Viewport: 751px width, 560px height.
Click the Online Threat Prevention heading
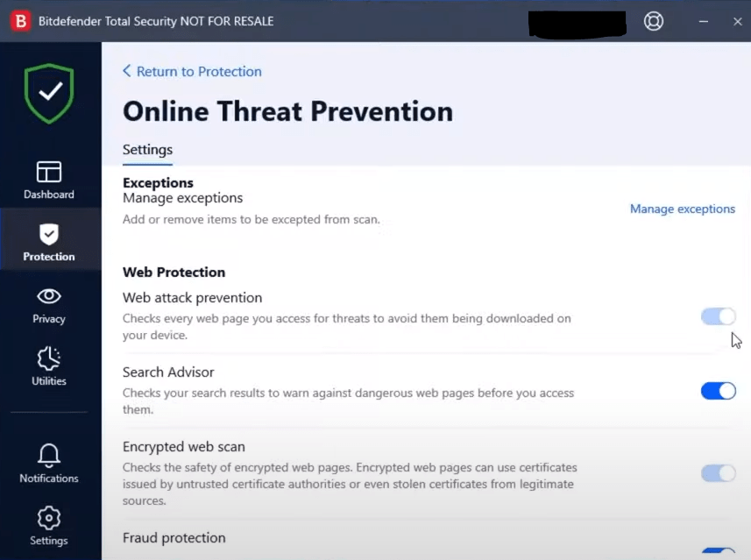pos(287,111)
